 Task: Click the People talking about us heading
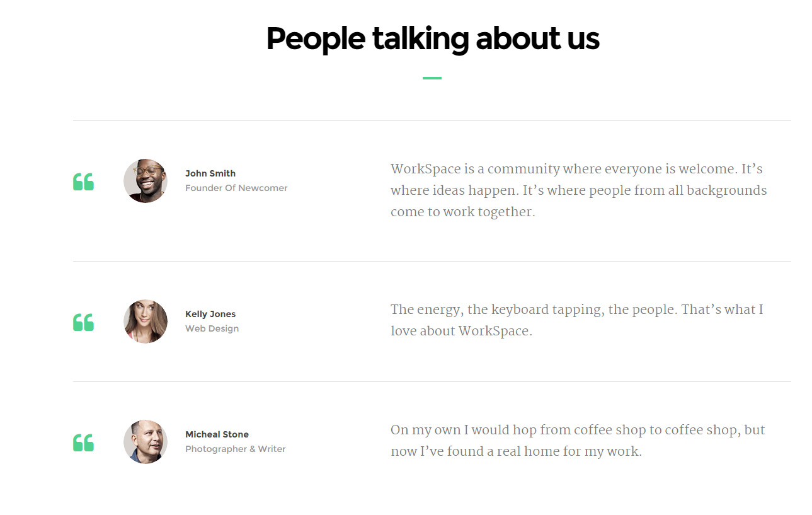(433, 39)
